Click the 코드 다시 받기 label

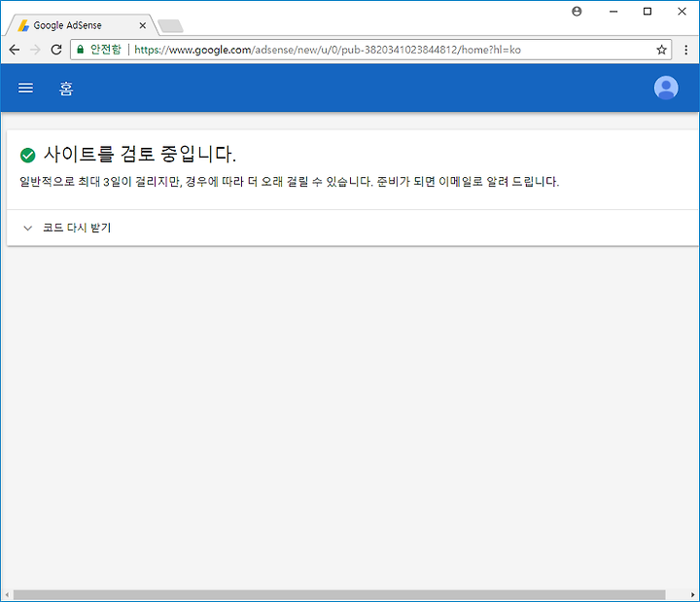tap(77, 228)
